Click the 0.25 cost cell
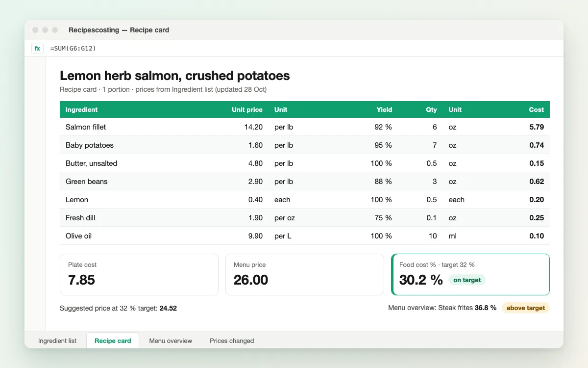This screenshot has height=368, width=588. tap(537, 218)
